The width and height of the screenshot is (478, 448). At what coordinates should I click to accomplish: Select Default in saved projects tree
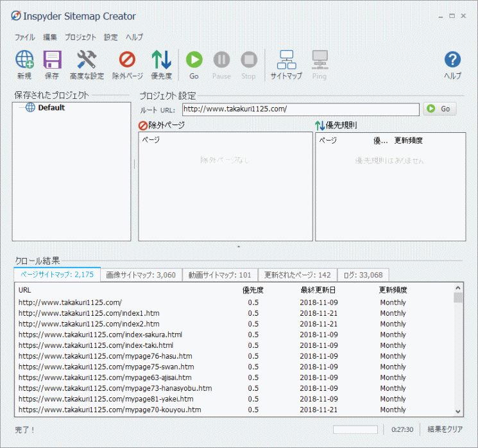tap(51, 107)
